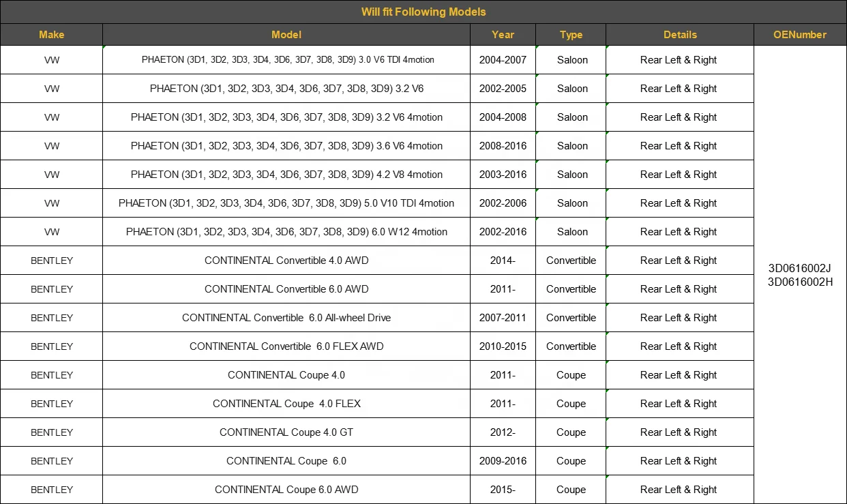Click the year 2004-2008 cell
This screenshot has width=847, height=504.
point(503,117)
